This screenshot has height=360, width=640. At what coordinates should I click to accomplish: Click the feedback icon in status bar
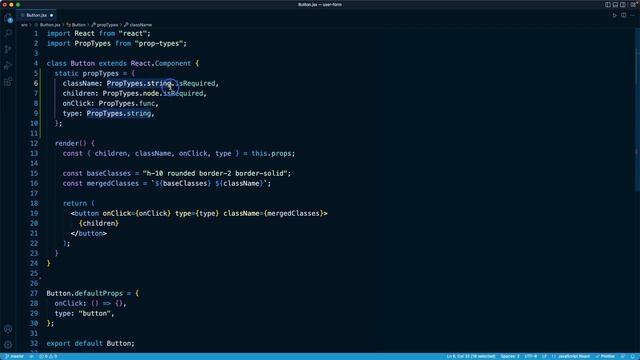click(x=623, y=356)
